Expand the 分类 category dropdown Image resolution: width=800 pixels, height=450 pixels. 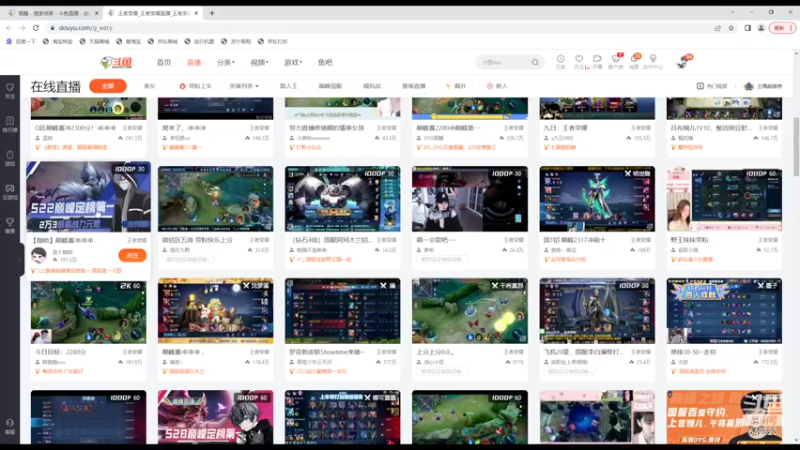click(226, 62)
